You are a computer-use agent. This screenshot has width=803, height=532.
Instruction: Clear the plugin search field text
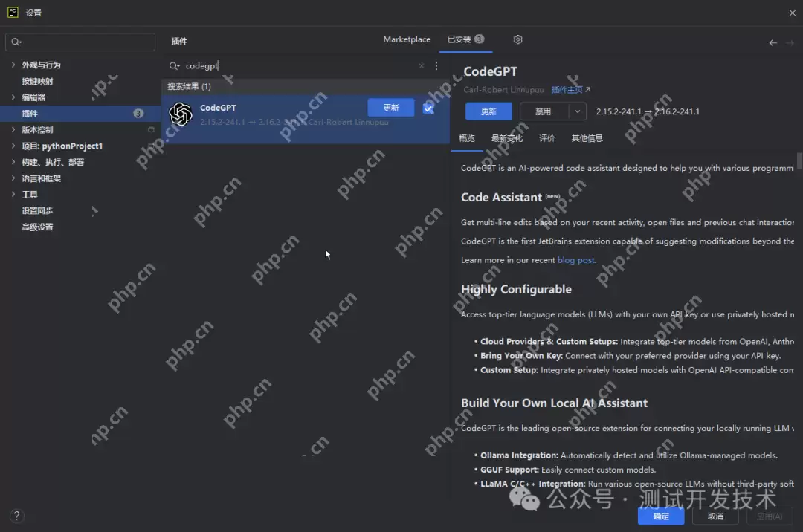coord(422,66)
